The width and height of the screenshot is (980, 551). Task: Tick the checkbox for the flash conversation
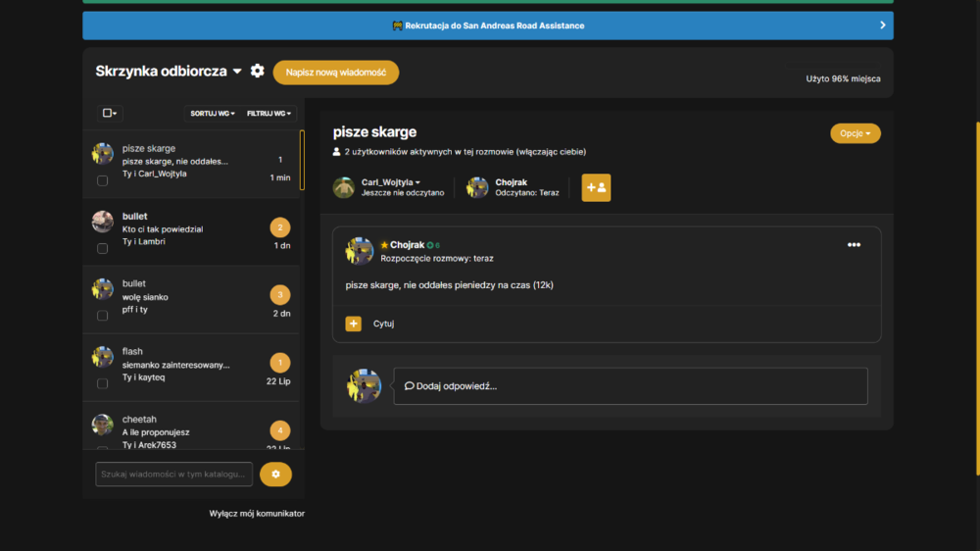click(103, 383)
